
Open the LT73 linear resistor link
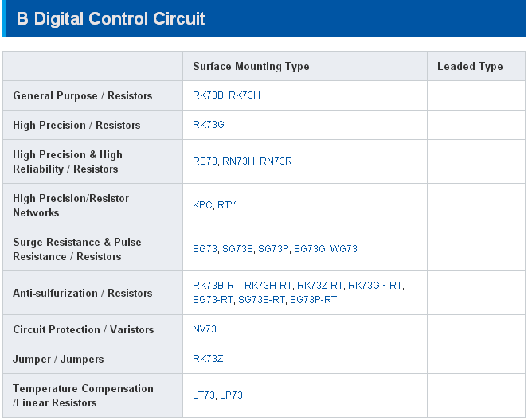pyautogui.click(x=204, y=395)
